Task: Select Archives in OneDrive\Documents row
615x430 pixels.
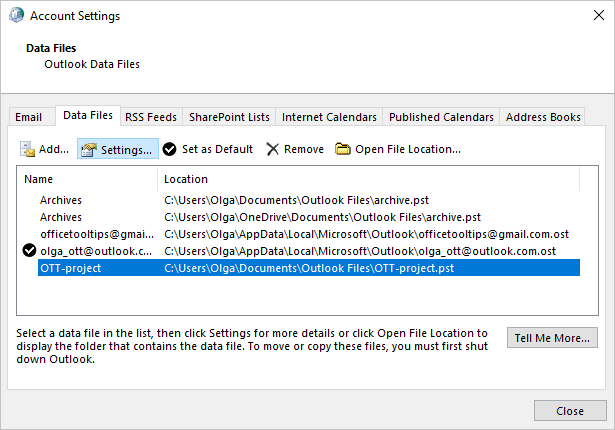Action: [x=309, y=217]
